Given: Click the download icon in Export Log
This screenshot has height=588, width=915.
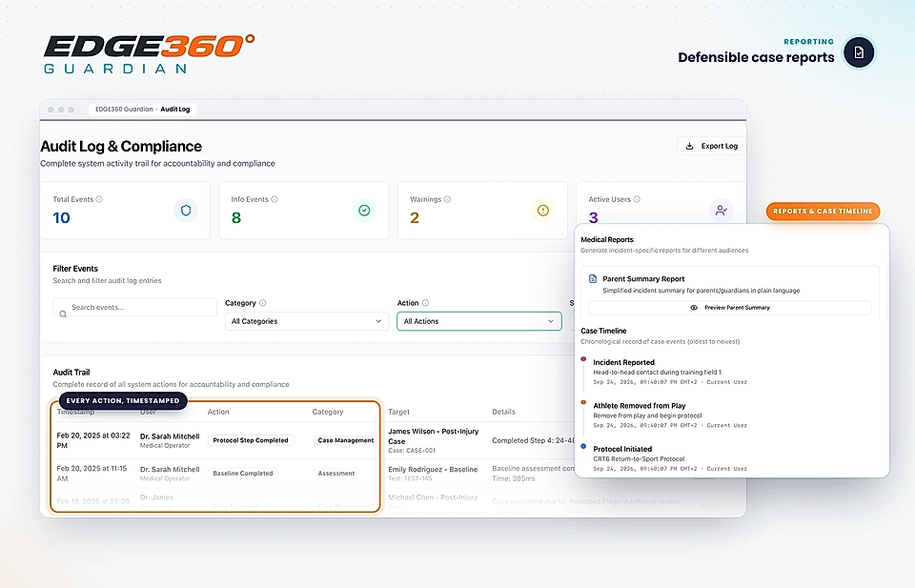Looking at the screenshot, I should coord(689,146).
